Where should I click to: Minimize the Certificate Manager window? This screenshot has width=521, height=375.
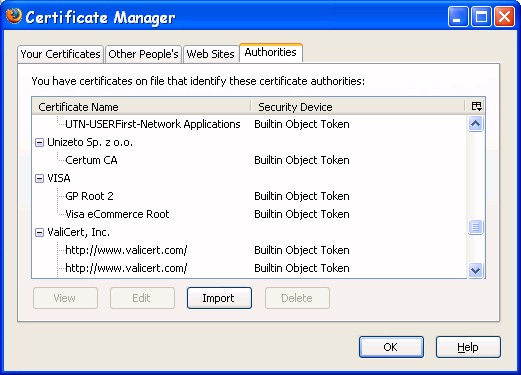pyautogui.click(x=458, y=16)
